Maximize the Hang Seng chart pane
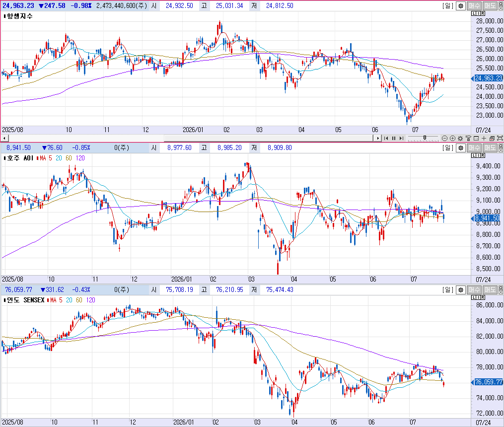Viewport: 504px width, 427px height. click(x=501, y=3)
